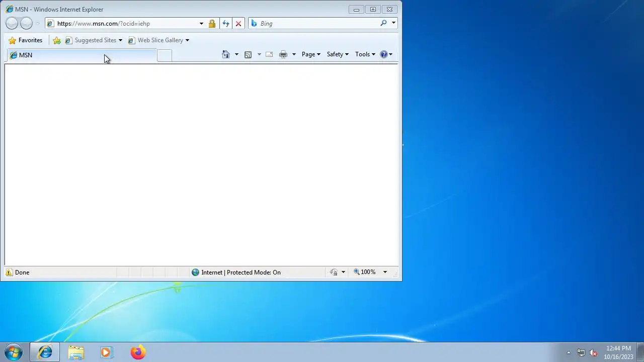Image resolution: width=644 pixels, height=362 pixels.
Task: Click the muted volume tray icon
Action: (594, 352)
